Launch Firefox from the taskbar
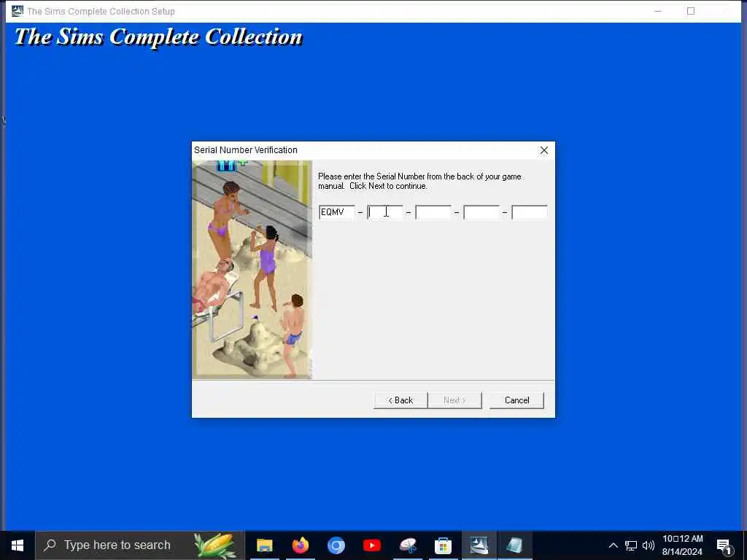747x560 pixels. click(x=300, y=545)
